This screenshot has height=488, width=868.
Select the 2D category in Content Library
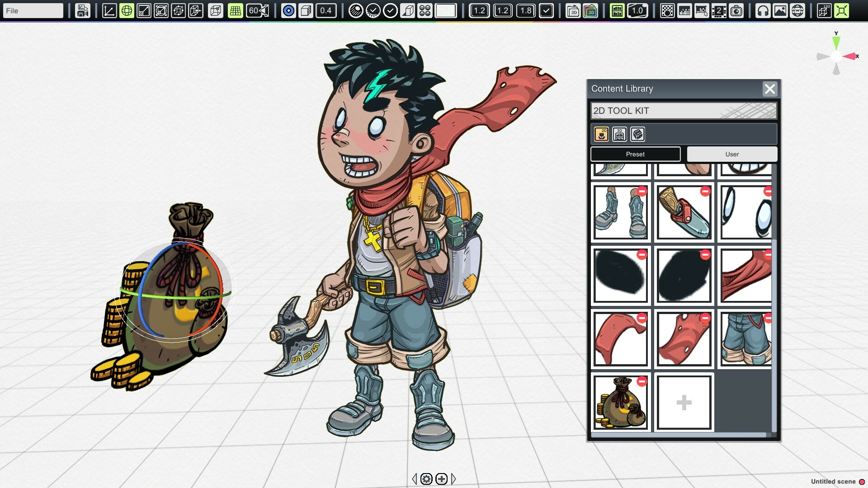(x=601, y=134)
